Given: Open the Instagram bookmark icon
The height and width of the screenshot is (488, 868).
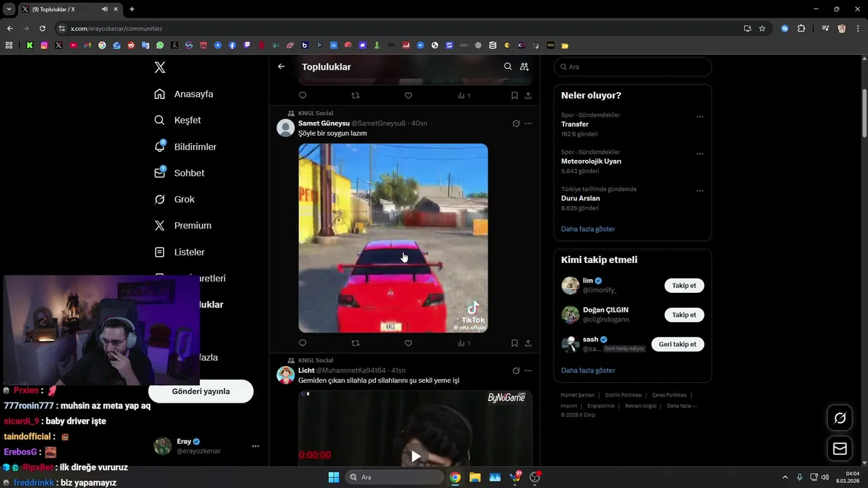Looking at the screenshot, I should pyautogui.click(x=44, y=45).
